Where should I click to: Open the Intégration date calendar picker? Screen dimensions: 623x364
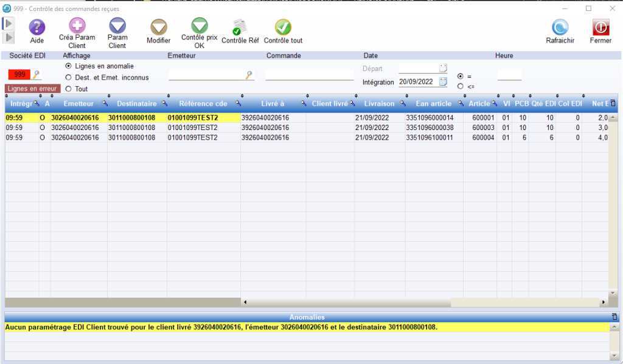443,81
